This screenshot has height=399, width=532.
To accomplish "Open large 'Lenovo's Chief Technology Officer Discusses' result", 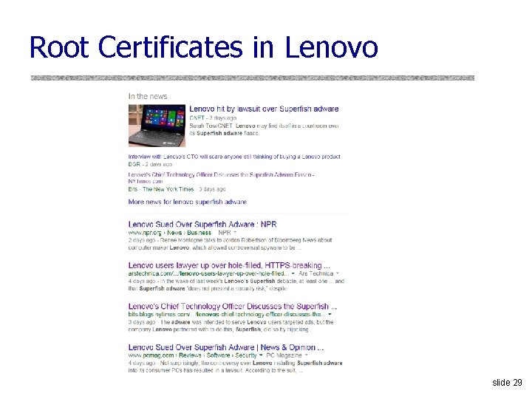I will point(233,307).
